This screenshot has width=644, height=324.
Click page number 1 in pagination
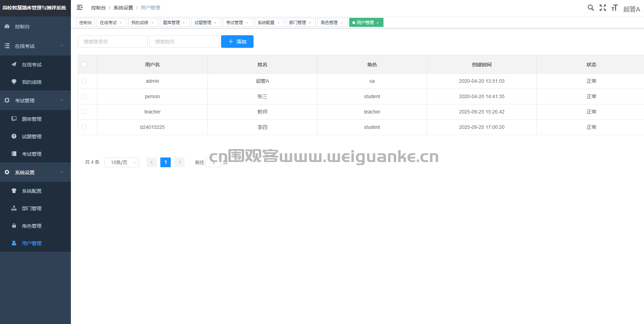[x=166, y=162]
